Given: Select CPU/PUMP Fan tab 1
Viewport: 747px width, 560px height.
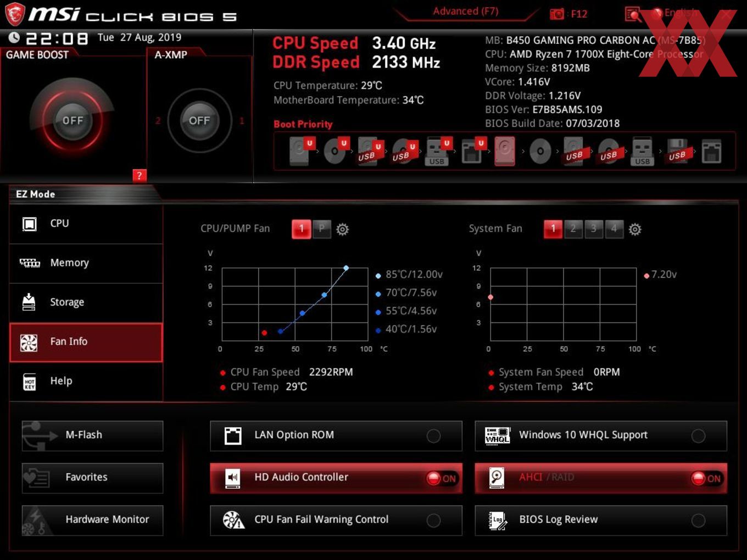Looking at the screenshot, I should pyautogui.click(x=301, y=229).
